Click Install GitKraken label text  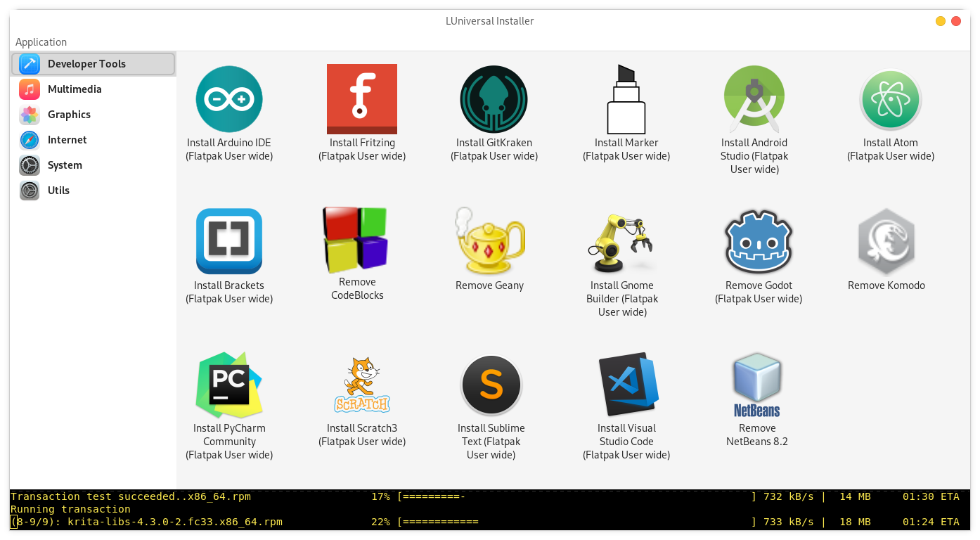[x=494, y=149]
